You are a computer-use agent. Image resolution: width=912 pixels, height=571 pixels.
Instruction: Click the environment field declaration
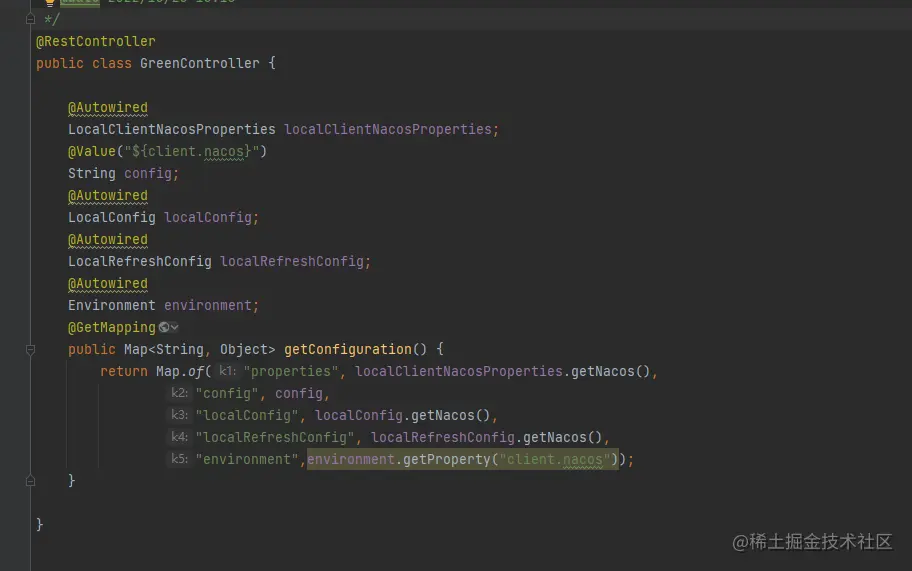208,305
